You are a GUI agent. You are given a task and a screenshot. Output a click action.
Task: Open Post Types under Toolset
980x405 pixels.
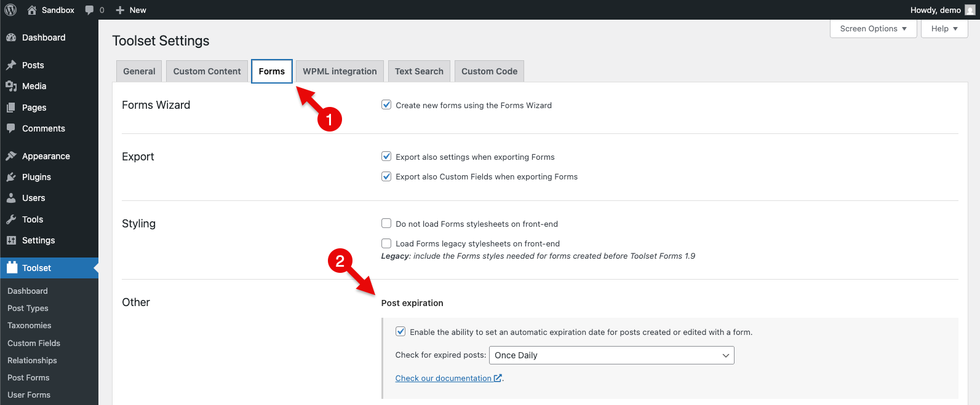coord(28,308)
